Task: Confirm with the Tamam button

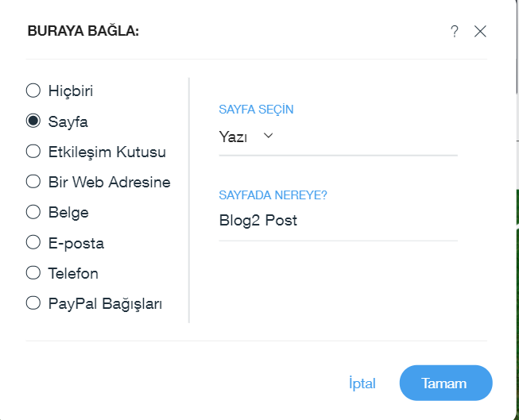Action: coord(445,383)
